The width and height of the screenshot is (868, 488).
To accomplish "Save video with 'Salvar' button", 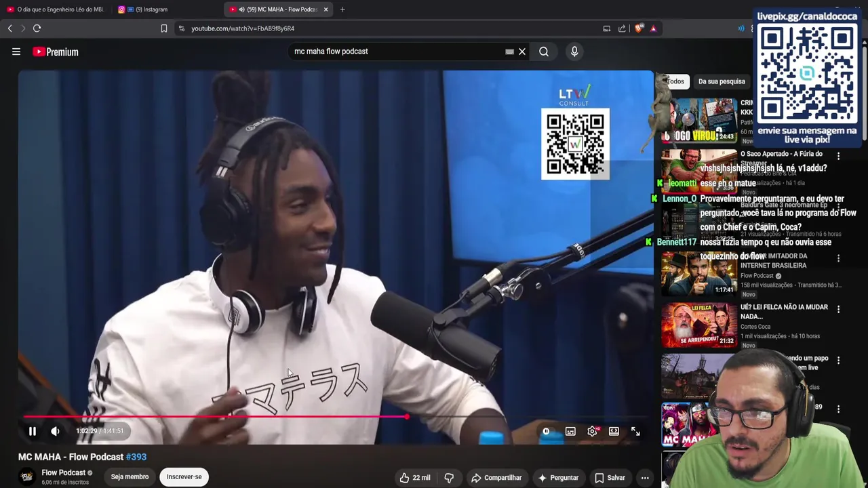I will point(610,478).
